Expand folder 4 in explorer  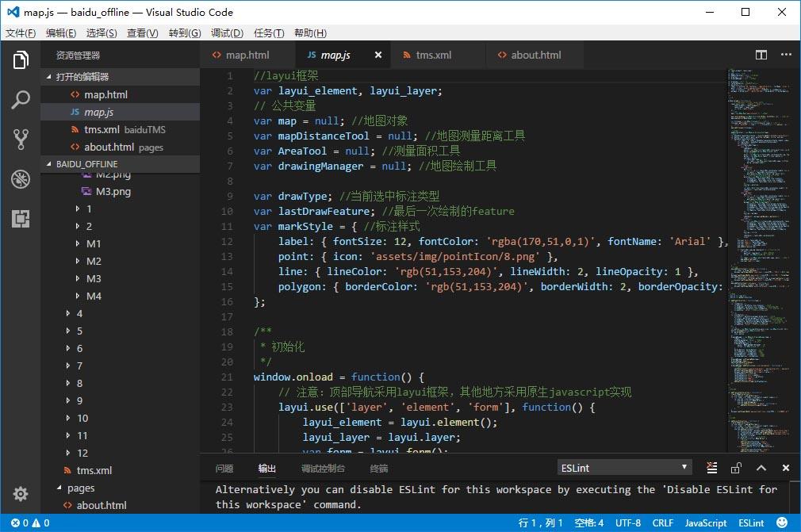(x=67, y=313)
